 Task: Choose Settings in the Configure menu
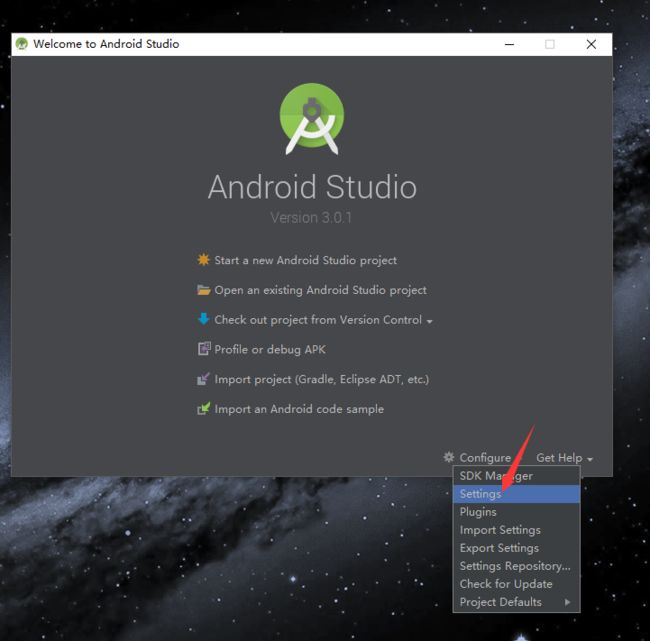[x=516, y=494]
